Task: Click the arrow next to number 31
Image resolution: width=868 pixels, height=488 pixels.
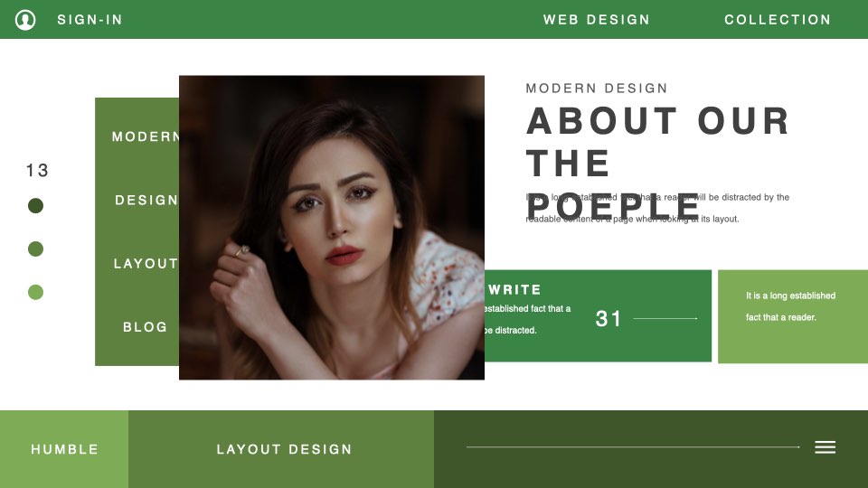Action: click(665, 319)
